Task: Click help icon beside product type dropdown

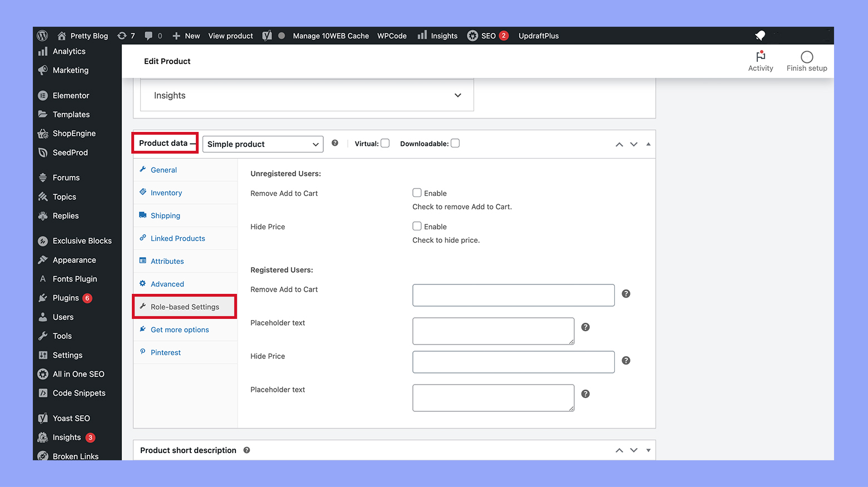Action: [x=335, y=143]
